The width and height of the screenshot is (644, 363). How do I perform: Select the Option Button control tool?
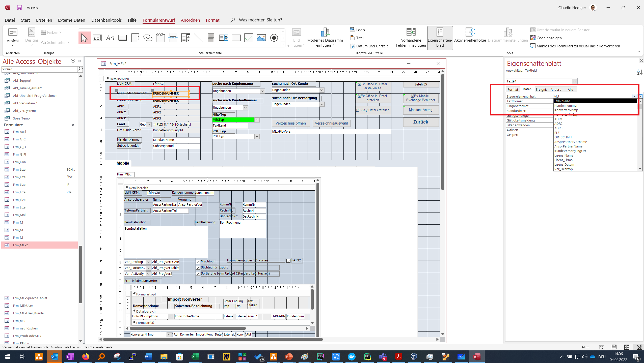click(x=274, y=38)
